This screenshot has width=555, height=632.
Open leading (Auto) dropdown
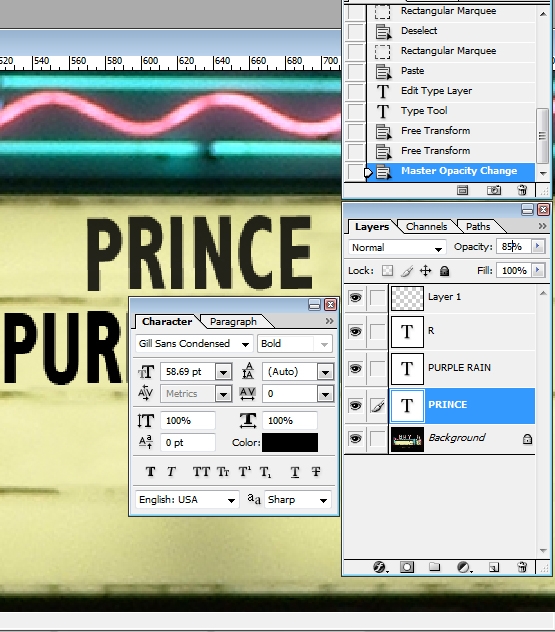[325, 372]
